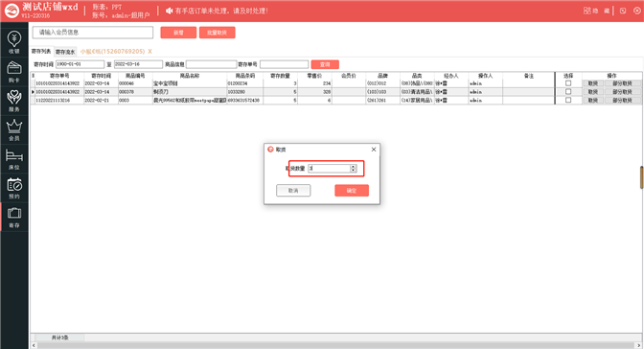Select the date cell 2022-02-21
Image resolution: width=644 pixels, height=349 pixels.
101,101
